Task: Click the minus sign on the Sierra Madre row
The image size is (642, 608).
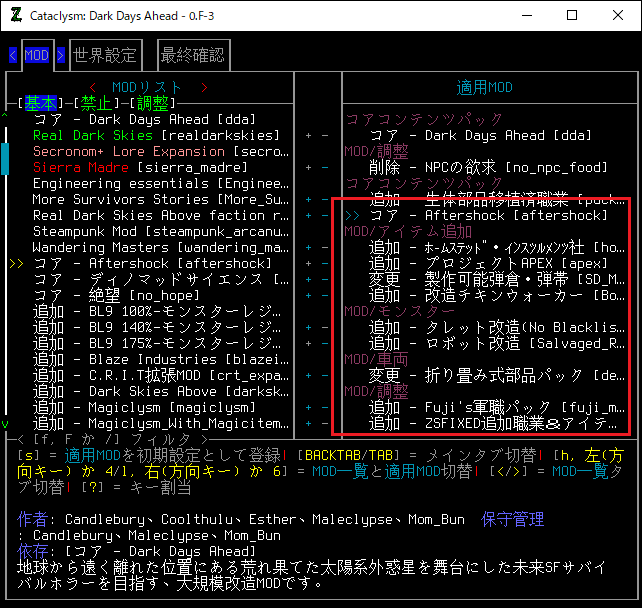Action: click(x=323, y=168)
